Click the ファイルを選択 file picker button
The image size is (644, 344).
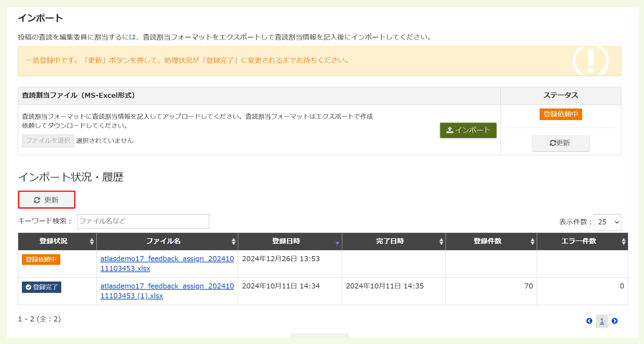pyautogui.click(x=48, y=140)
